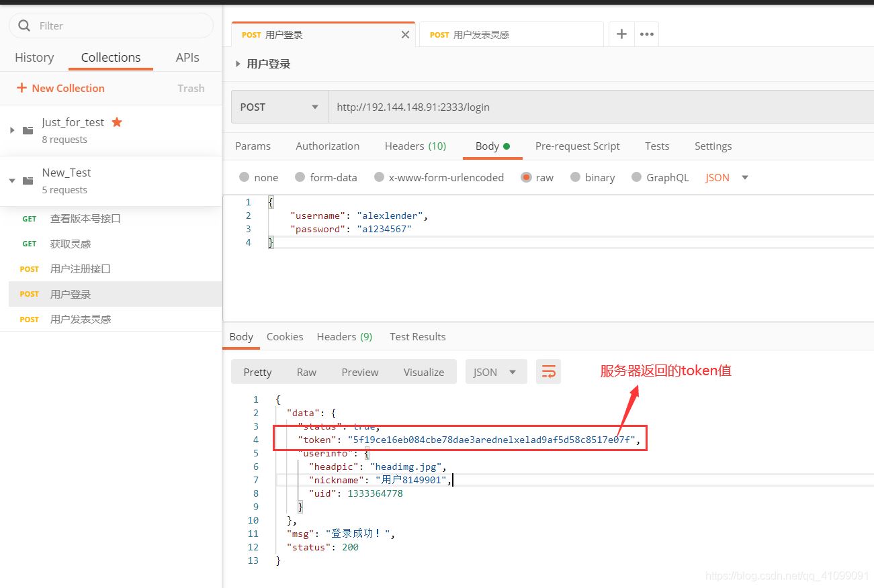Select the binary body type radio
This screenshot has width=874, height=588.
tap(575, 177)
